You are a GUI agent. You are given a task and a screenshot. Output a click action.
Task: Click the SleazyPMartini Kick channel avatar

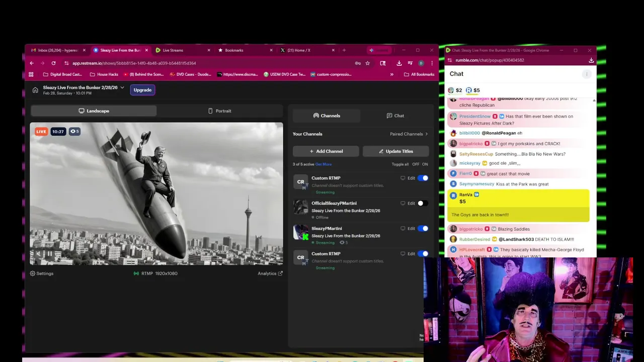pyautogui.click(x=300, y=232)
